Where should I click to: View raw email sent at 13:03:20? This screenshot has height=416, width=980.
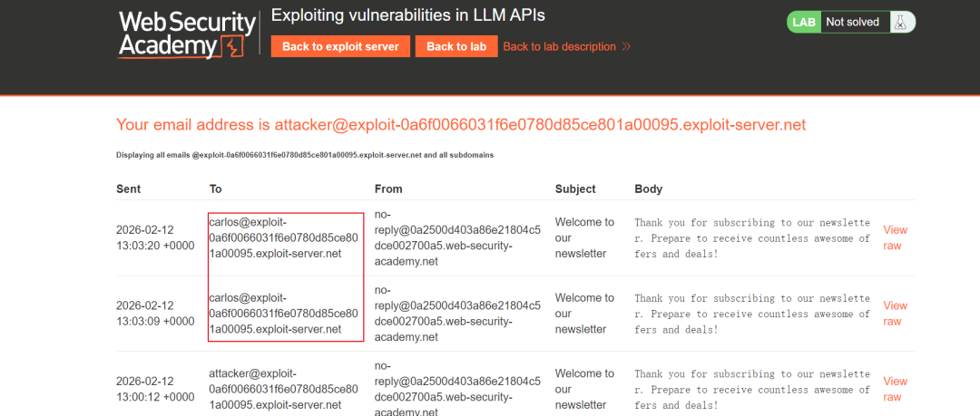(x=895, y=238)
